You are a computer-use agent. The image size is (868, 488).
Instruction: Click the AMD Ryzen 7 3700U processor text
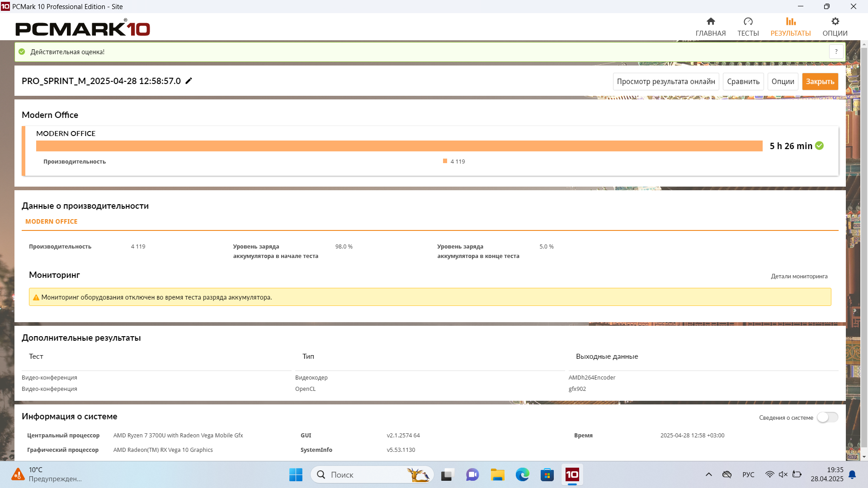(178, 436)
